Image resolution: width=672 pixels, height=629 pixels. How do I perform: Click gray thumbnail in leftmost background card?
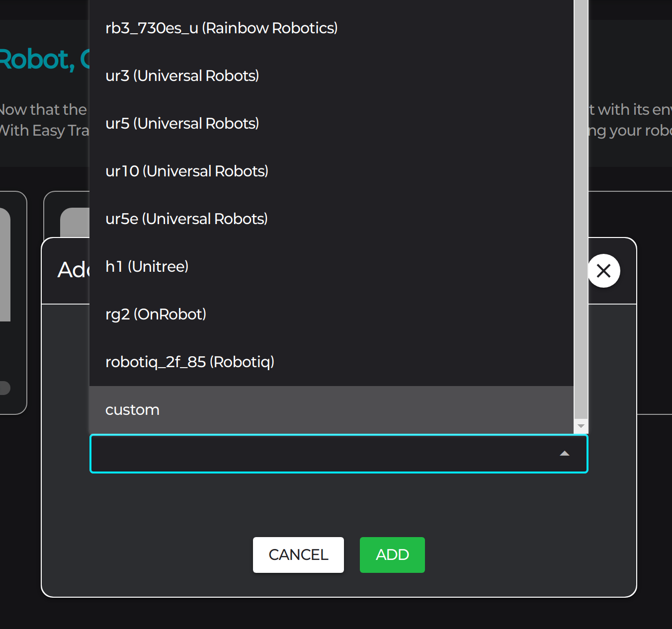click(x=5, y=264)
